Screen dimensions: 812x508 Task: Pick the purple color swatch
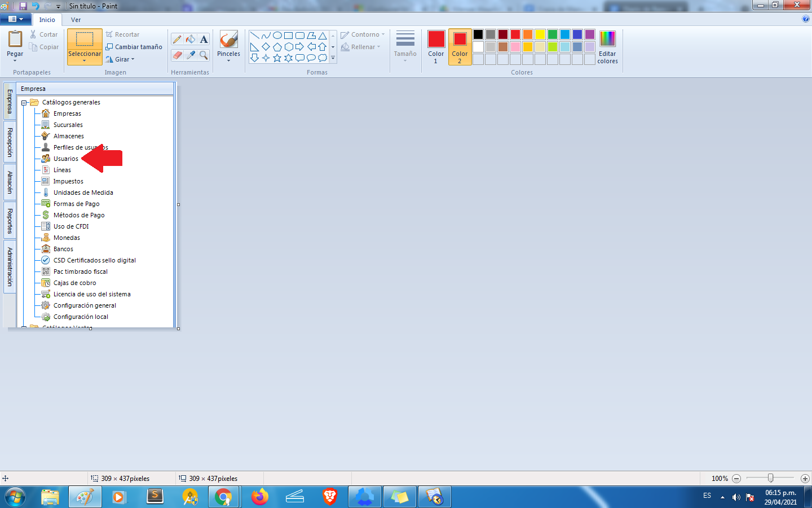click(x=590, y=34)
